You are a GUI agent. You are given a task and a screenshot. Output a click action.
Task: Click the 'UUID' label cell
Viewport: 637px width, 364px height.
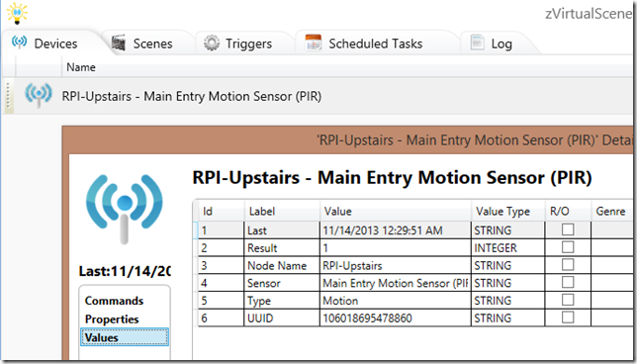pos(282,318)
